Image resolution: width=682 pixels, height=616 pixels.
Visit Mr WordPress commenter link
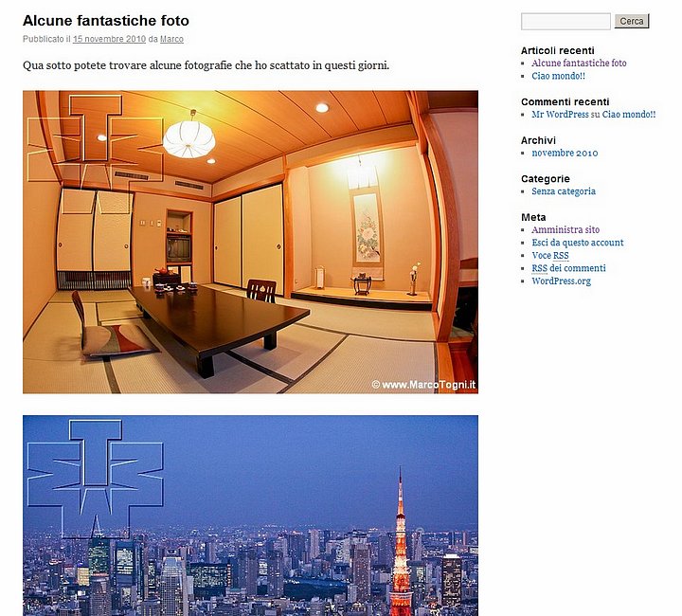pyautogui.click(x=560, y=115)
